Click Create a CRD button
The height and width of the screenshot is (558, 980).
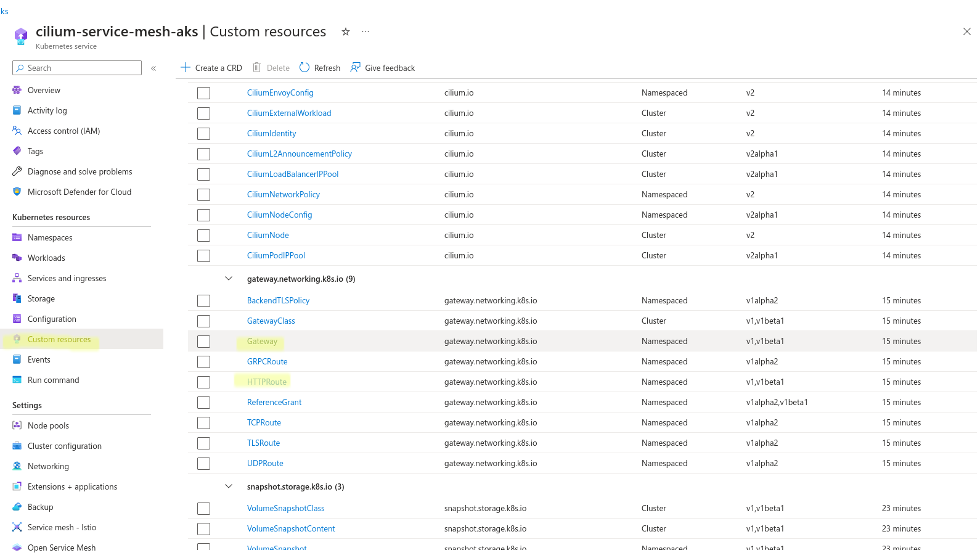(211, 68)
